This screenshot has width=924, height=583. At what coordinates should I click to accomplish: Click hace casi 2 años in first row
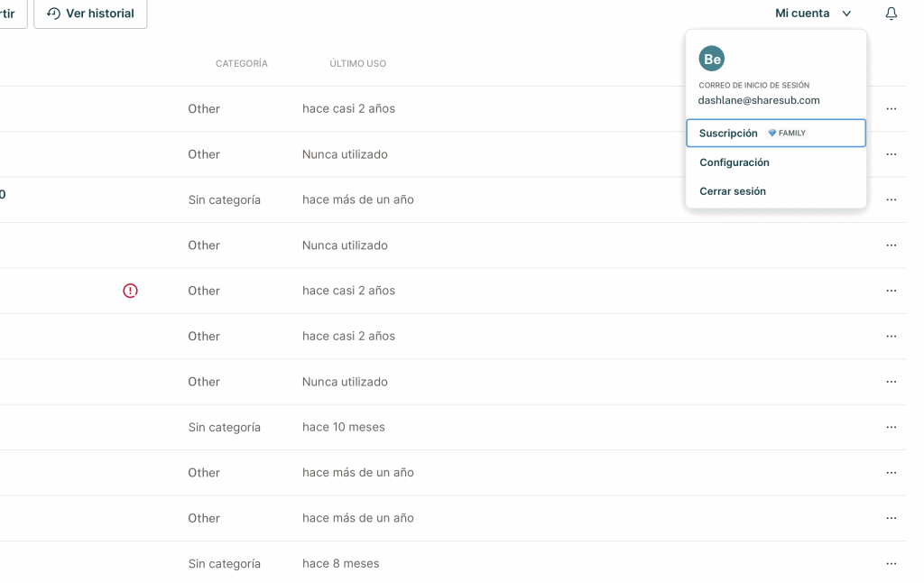pyautogui.click(x=349, y=108)
